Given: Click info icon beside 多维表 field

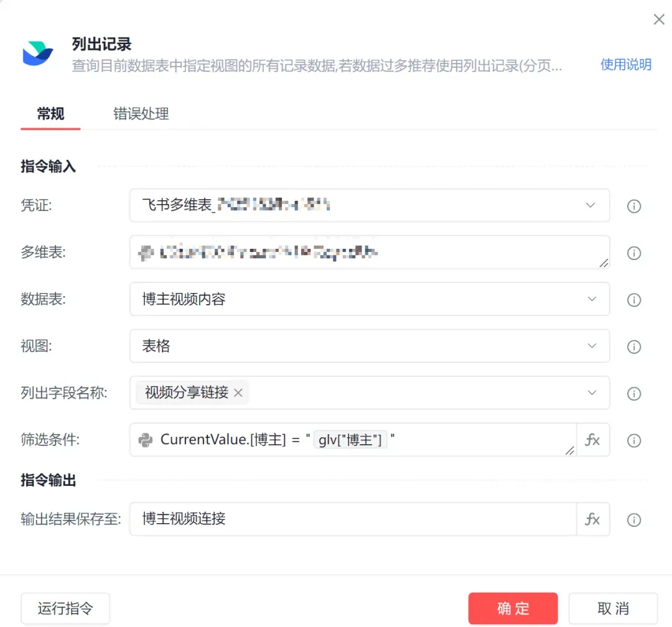Looking at the screenshot, I should pyautogui.click(x=633, y=253).
